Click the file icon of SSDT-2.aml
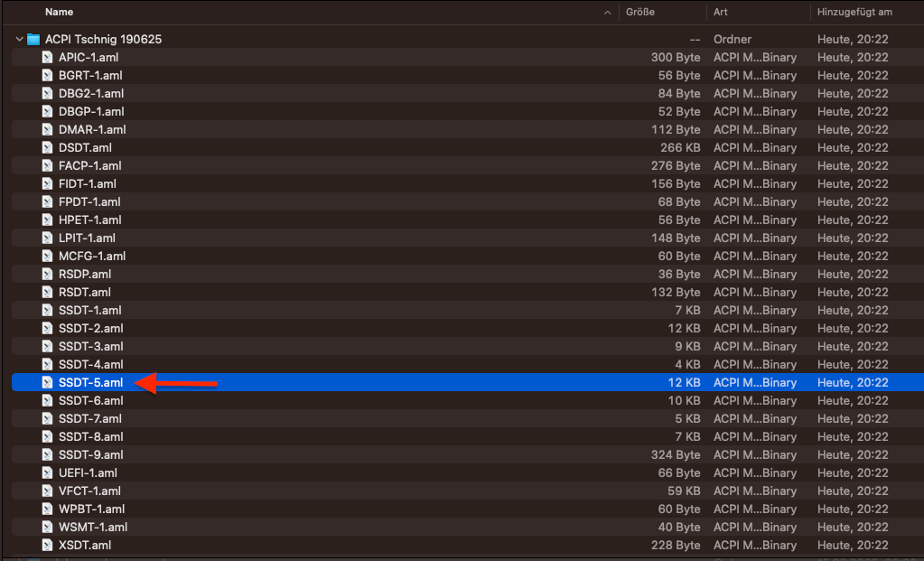 click(x=47, y=328)
